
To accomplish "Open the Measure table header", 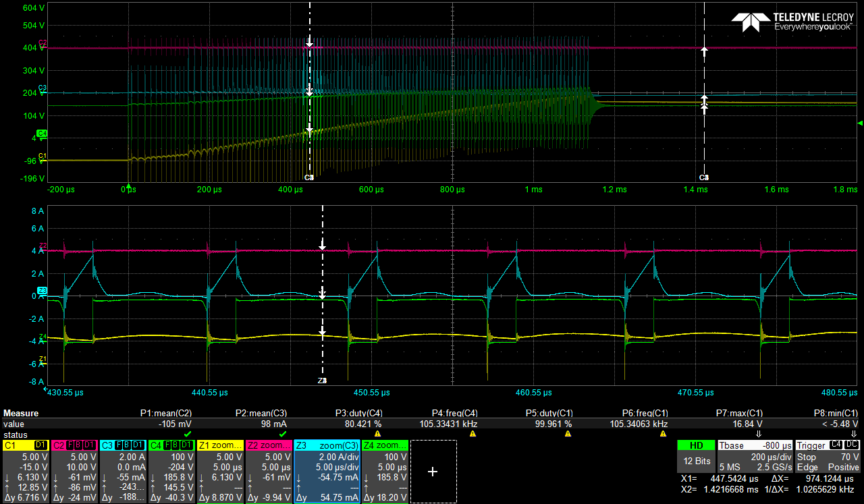I will point(21,414).
